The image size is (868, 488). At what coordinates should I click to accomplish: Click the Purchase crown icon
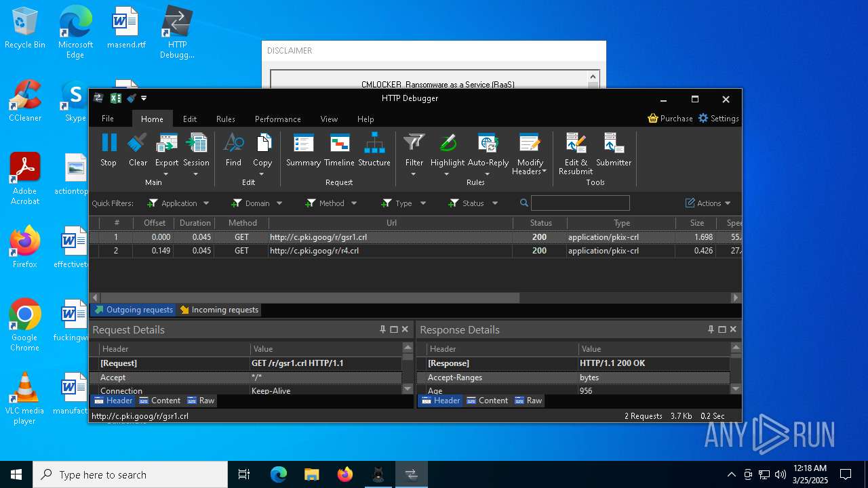pyautogui.click(x=653, y=118)
